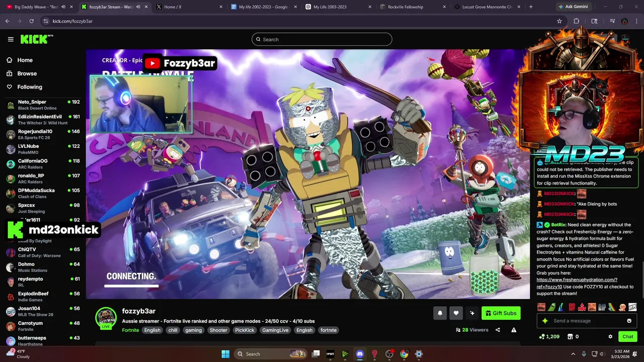Click into the Send a message field
Viewport: 644px width, 362px height.
pos(588,321)
